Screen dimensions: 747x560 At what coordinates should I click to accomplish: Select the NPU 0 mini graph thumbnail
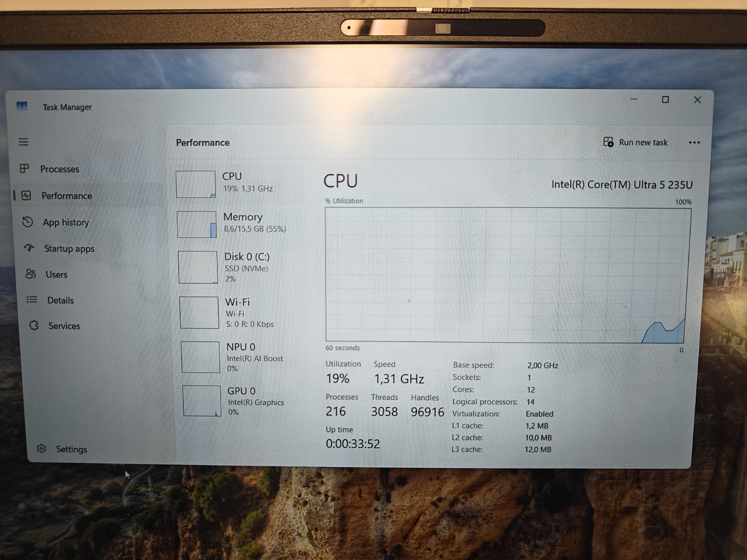(x=200, y=357)
